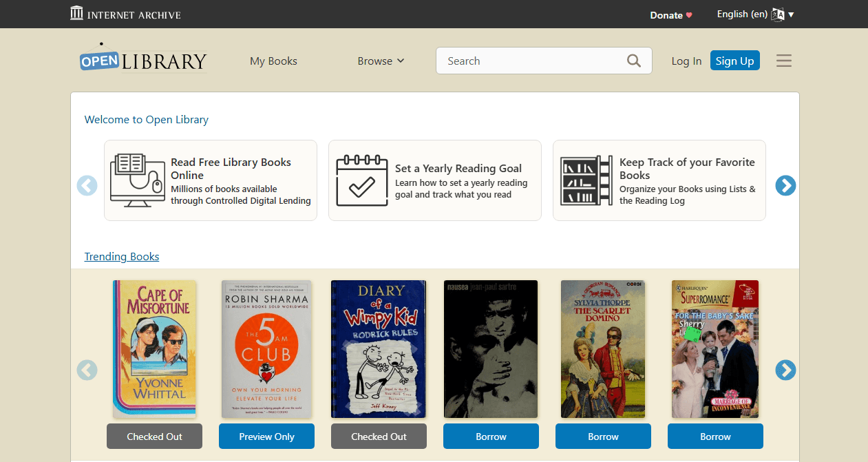This screenshot has height=462, width=868.
Task: Open the hamburger menu icon
Action: click(x=784, y=61)
